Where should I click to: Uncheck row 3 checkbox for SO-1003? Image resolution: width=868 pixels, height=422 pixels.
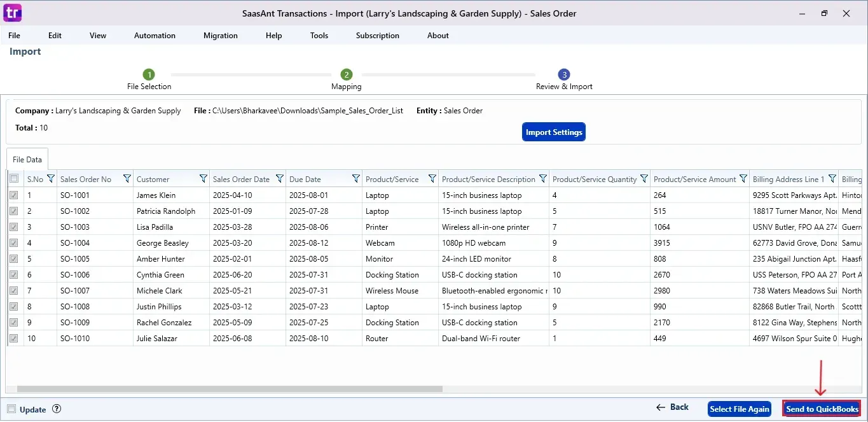tap(14, 227)
